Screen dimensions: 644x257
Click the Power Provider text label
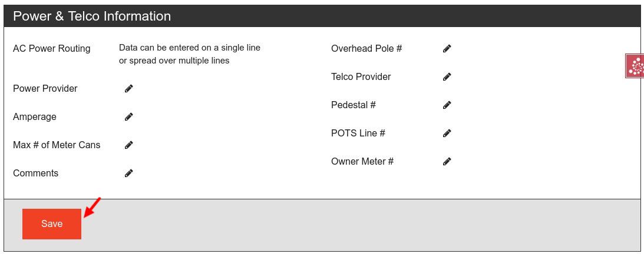[45, 89]
